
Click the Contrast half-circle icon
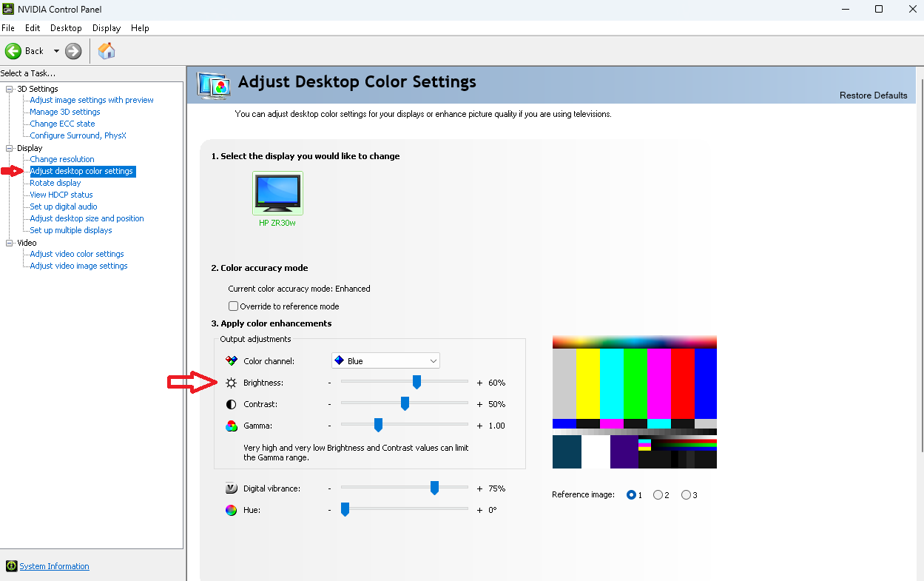click(x=232, y=404)
